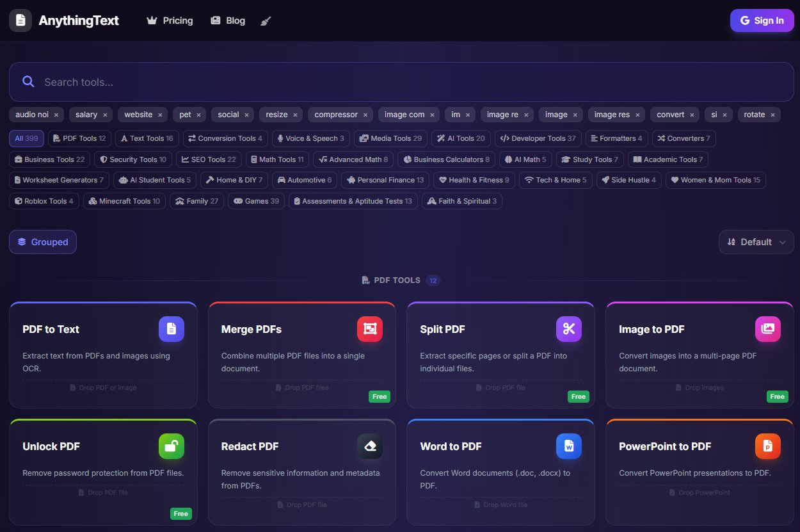
Task: Click the PowerPoint to PDF orange icon
Action: pos(767,446)
